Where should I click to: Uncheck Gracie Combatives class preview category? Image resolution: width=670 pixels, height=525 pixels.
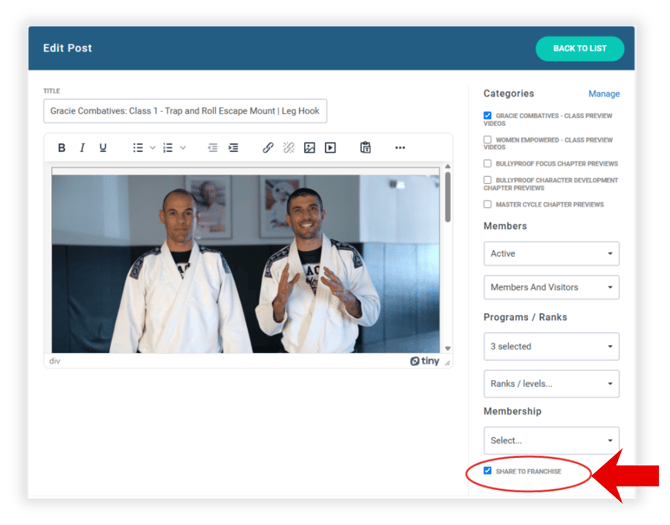pyautogui.click(x=488, y=116)
